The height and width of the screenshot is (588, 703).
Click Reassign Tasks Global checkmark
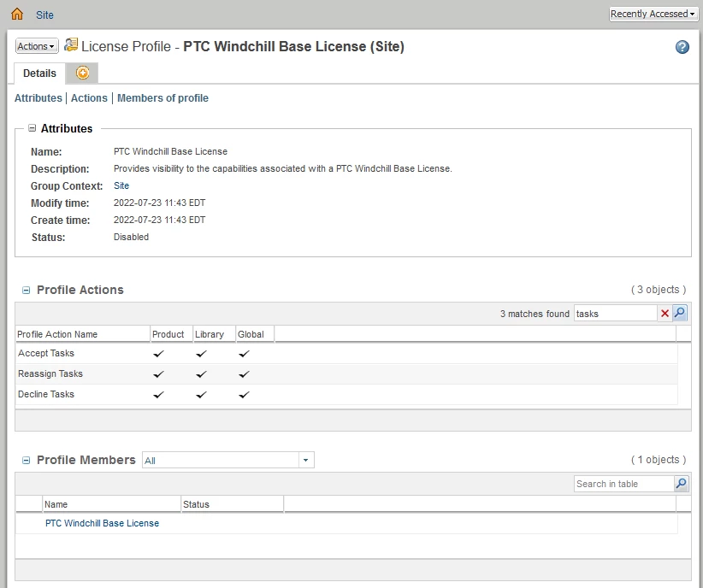click(244, 373)
